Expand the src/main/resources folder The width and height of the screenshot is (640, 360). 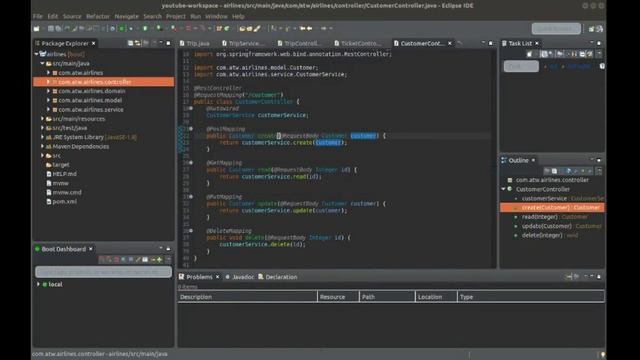click(x=42, y=119)
